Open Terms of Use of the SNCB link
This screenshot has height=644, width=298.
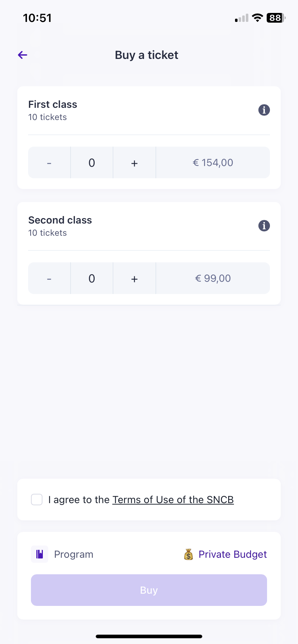click(173, 500)
